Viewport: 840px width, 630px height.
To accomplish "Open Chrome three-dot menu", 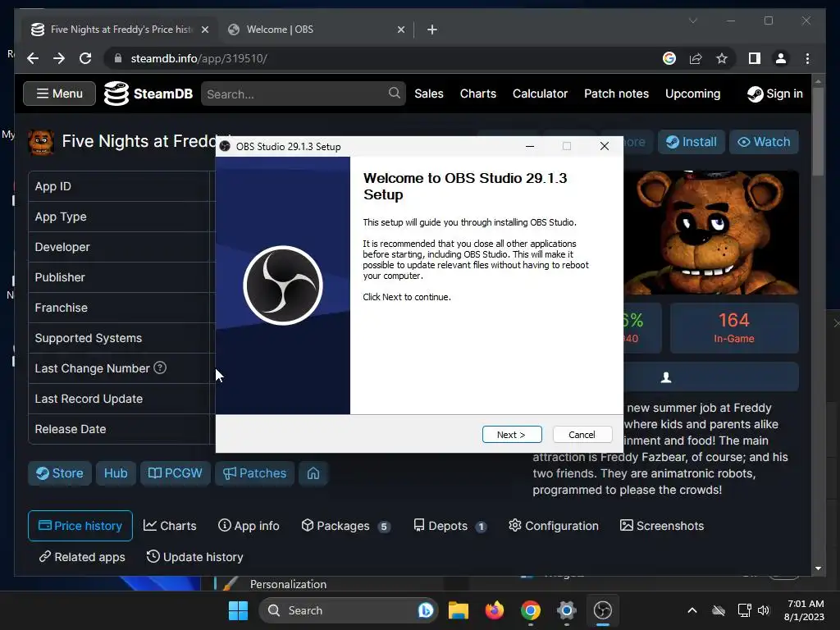I will click(x=807, y=58).
